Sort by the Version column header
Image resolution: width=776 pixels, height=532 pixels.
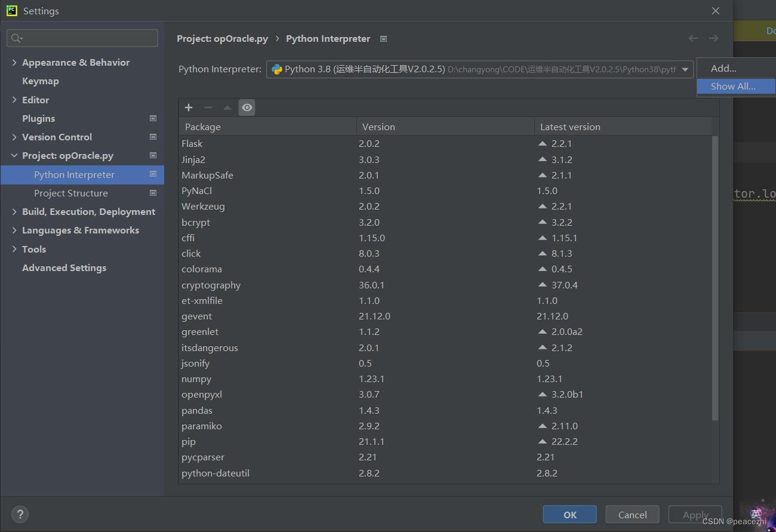(445, 127)
